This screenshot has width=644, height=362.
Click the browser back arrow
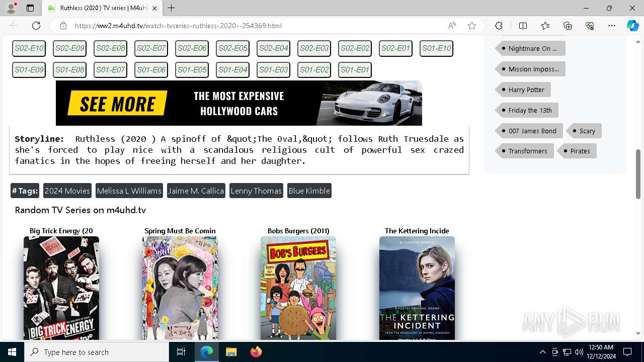pyautogui.click(x=14, y=26)
